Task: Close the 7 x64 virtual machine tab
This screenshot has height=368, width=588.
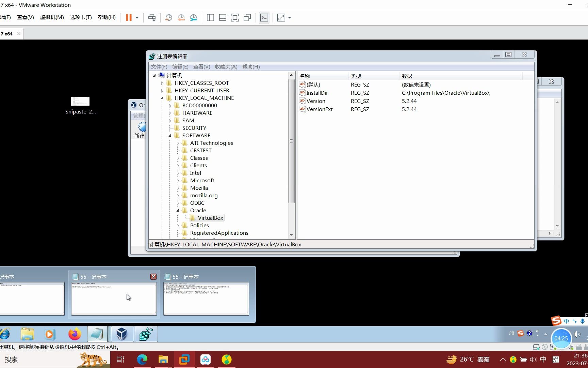Action: tap(19, 34)
